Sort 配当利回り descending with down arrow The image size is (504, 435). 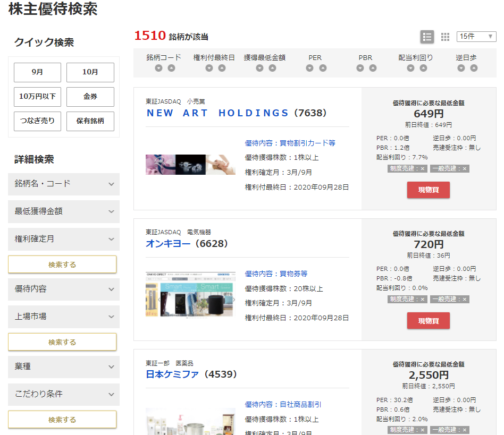click(x=410, y=68)
